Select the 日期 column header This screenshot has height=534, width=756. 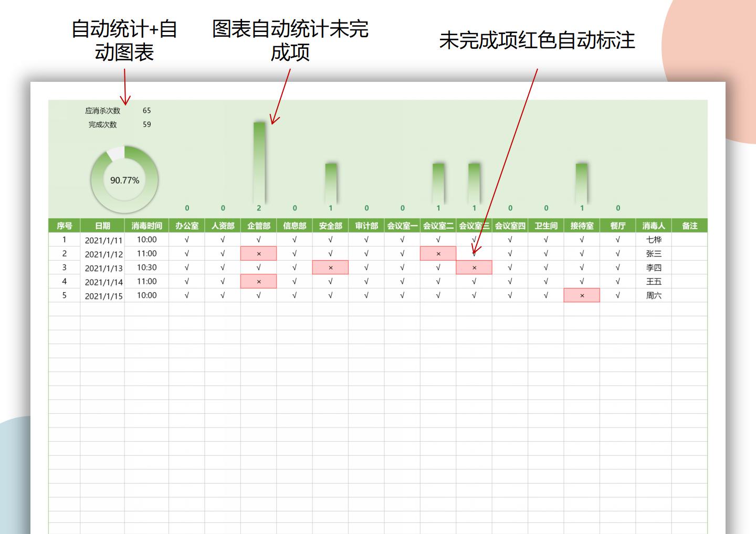(102, 226)
